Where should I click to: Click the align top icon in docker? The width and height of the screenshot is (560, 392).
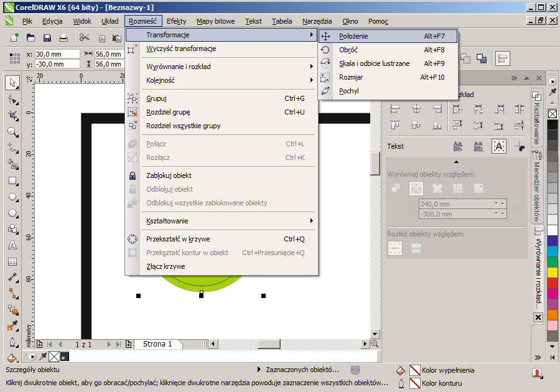(394, 124)
